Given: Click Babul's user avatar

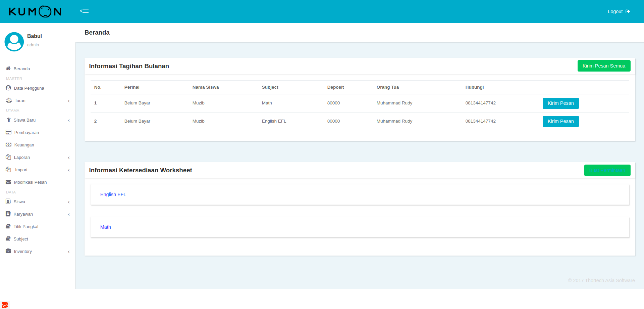Looking at the screenshot, I should (x=14, y=42).
